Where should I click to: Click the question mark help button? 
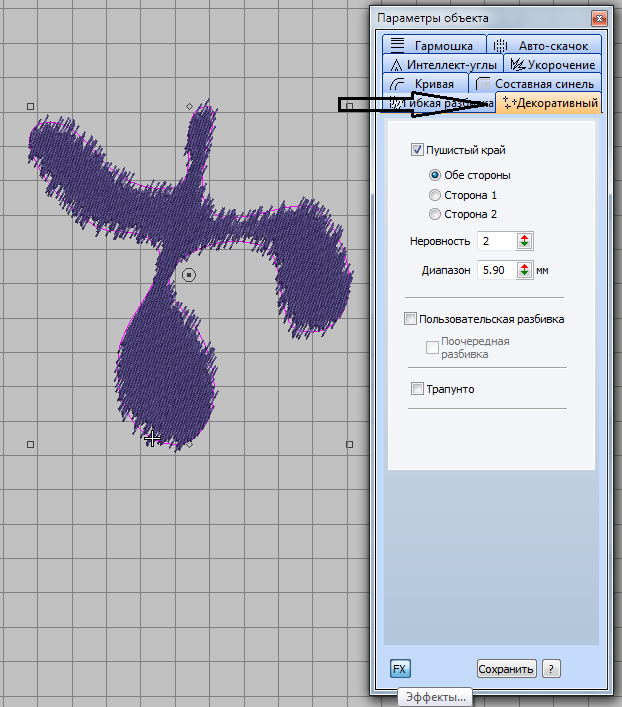551,669
